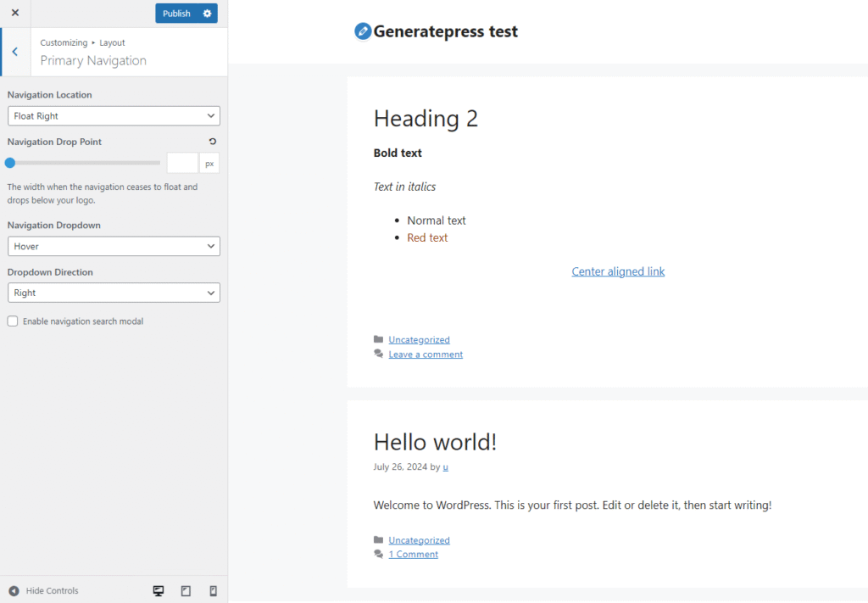
Task: Open publish settings gear icon
Action: point(208,14)
